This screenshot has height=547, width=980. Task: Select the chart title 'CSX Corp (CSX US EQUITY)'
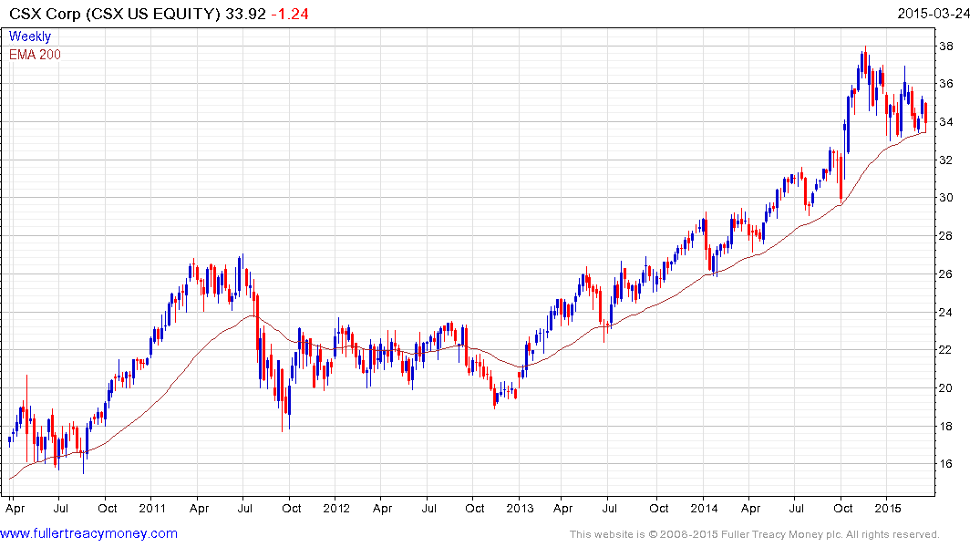115,14
